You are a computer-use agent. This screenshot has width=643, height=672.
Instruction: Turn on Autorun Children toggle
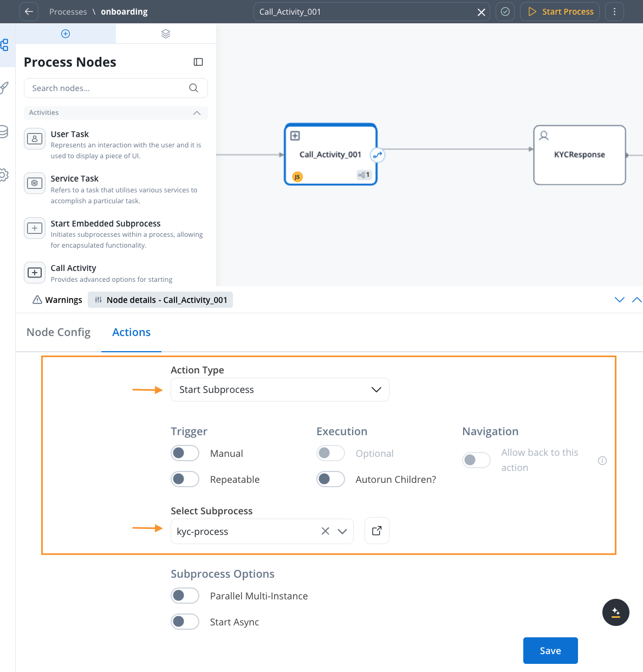(330, 479)
